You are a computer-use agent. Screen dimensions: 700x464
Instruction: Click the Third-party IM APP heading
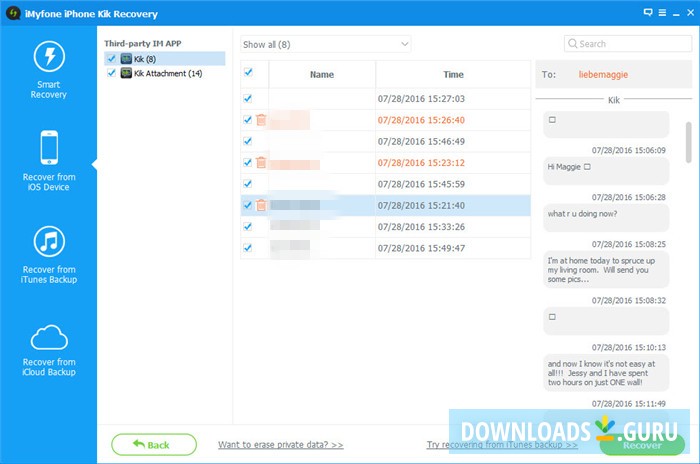point(142,43)
